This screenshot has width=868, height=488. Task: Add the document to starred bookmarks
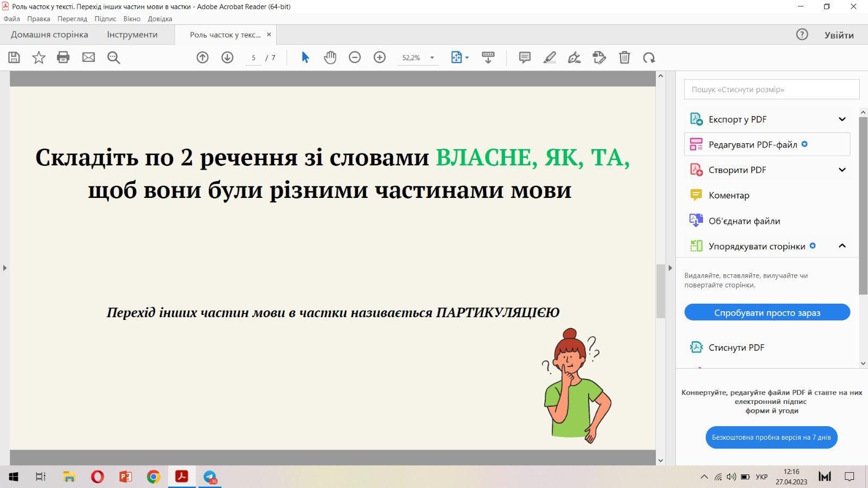[x=39, y=57]
